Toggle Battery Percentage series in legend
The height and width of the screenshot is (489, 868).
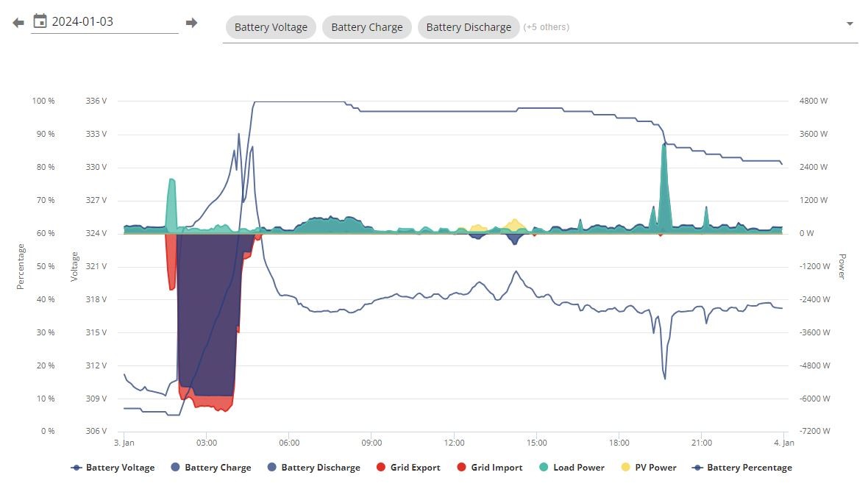click(742, 468)
